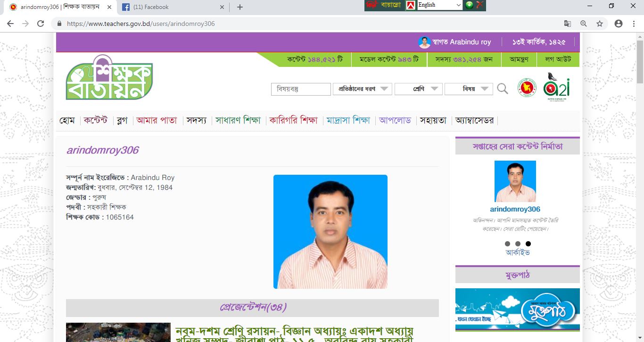Open the সাধারণ শিক্ষা menu item
This screenshot has height=342, width=644.
pyautogui.click(x=238, y=121)
